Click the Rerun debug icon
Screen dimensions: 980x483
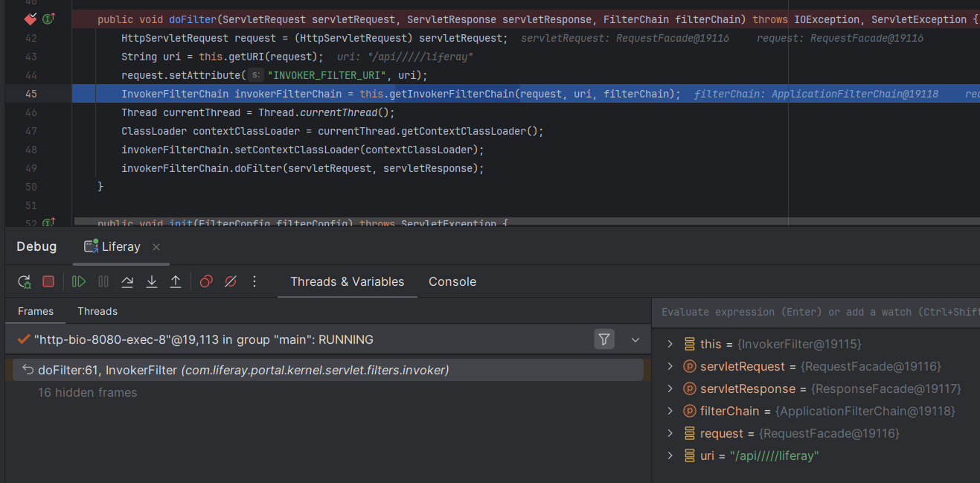click(25, 281)
